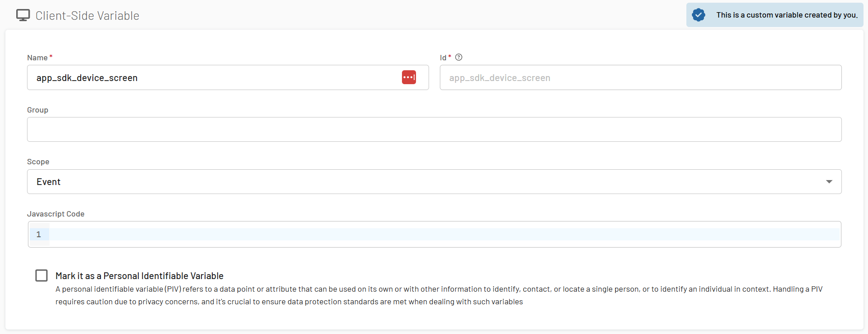
Task: Click the Client-Side Variable heading
Action: point(87,16)
